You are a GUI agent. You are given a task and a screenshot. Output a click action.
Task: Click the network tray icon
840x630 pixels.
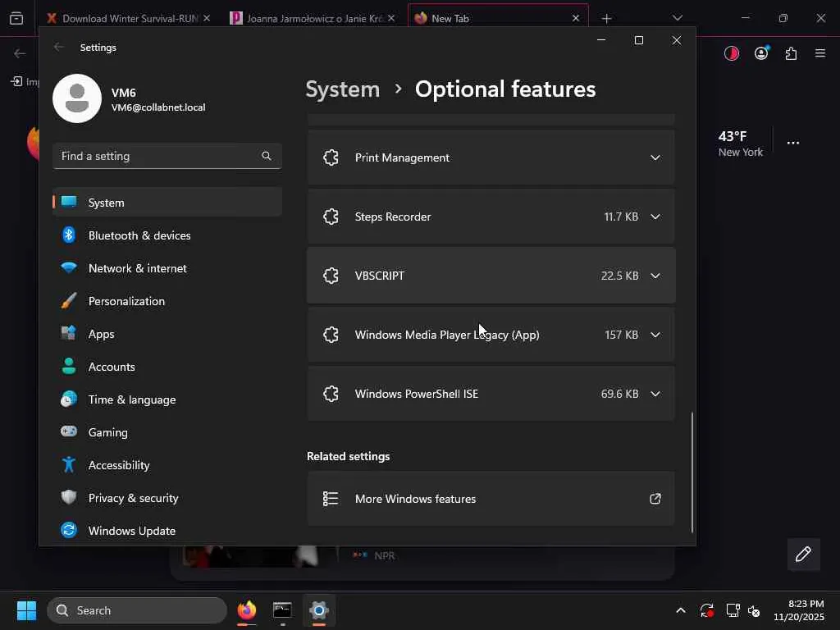(x=733, y=610)
